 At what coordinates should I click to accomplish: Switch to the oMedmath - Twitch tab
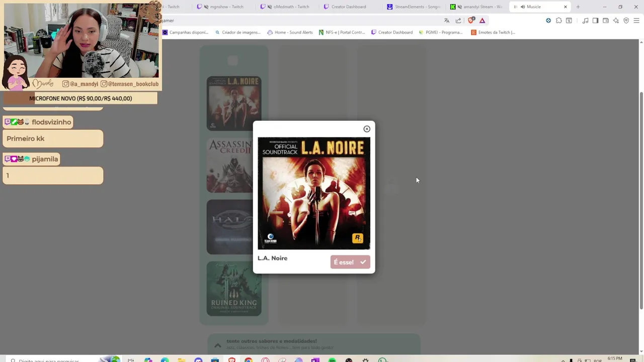pyautogui.click(x=287, y=7)
